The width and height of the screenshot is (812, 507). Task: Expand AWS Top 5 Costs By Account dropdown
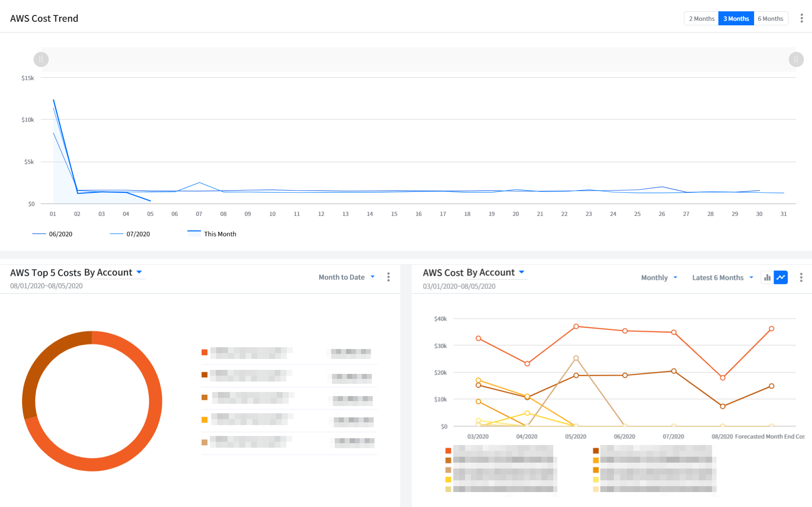(139, 272)
